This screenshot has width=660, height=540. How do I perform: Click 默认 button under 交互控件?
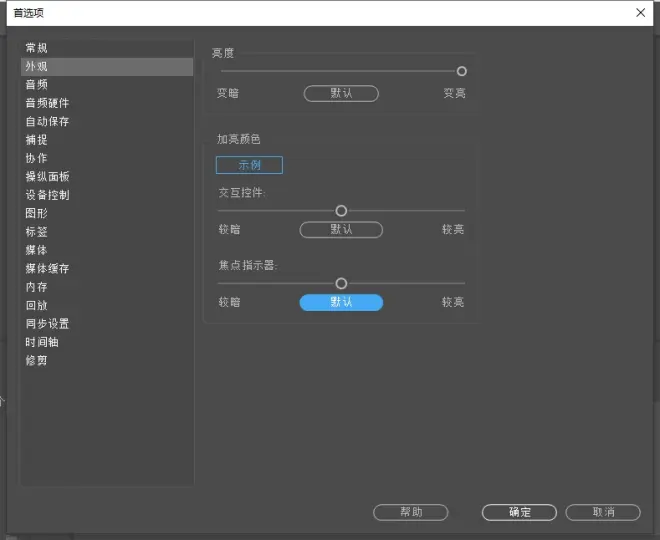coord(341,230)
